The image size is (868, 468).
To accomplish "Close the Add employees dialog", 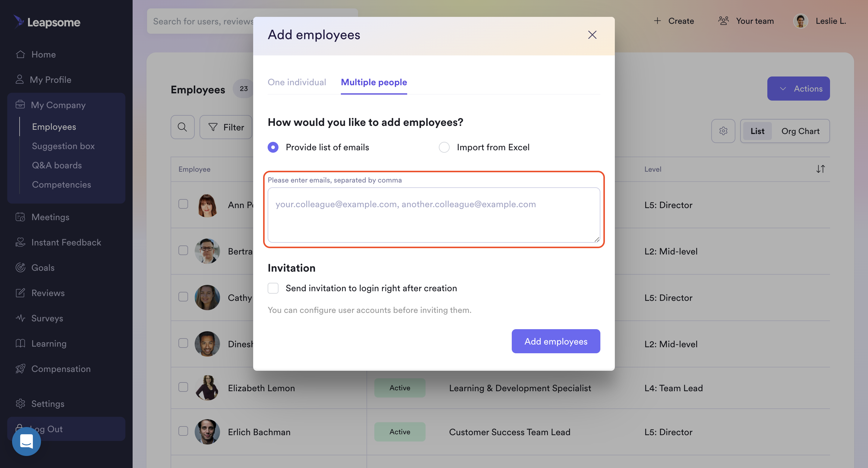I will tap(592, 35).
